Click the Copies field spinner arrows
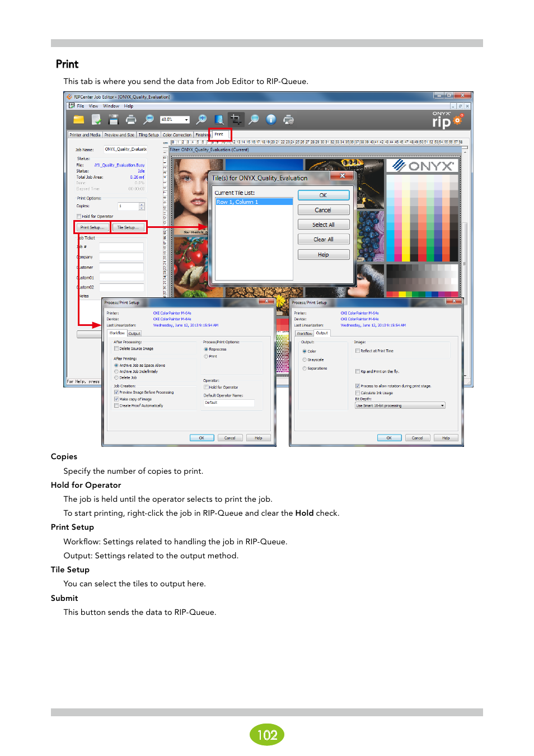Viewport: 534px width, 756px height. click(142, 206)
